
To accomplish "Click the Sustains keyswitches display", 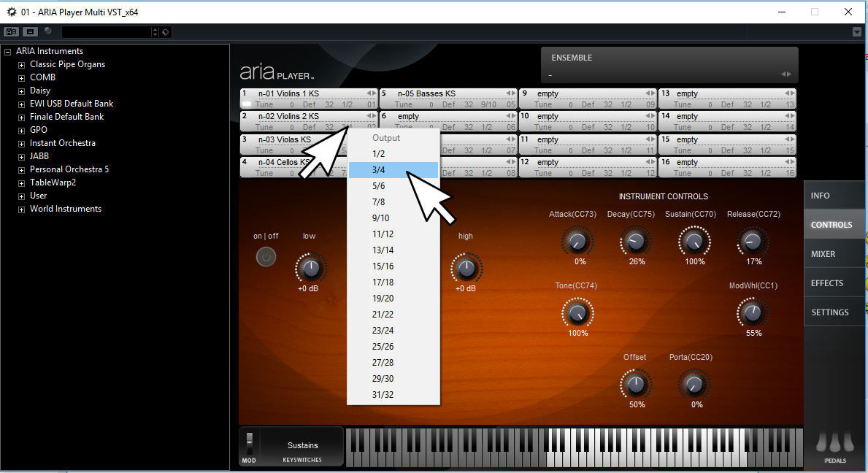I will click(x=302, y=446).
